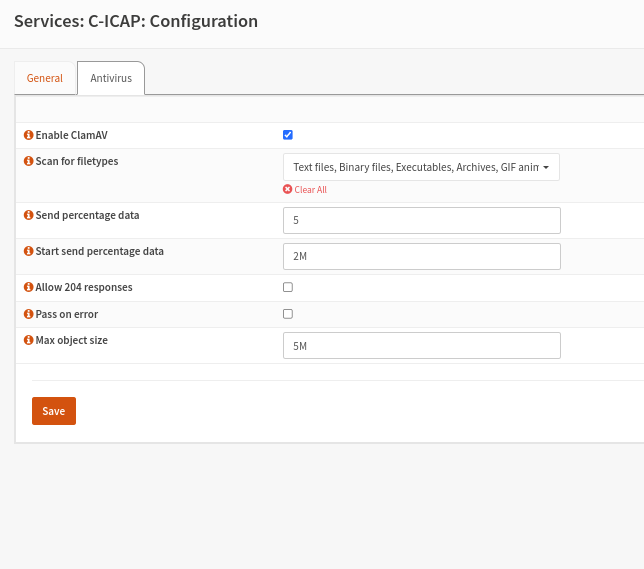This screenshot has height=569, width=644.
Task: Select the Antivirus tab
Action: click(111, 78)
